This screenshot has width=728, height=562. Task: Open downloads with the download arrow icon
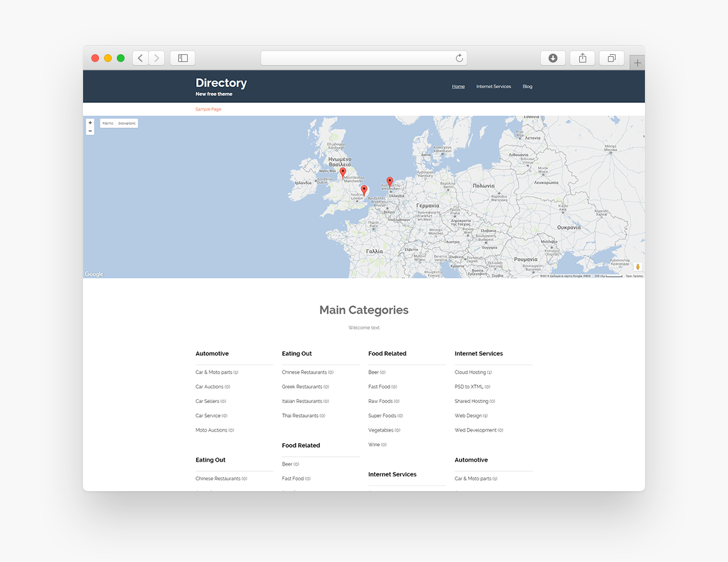(x=552, y=57)
